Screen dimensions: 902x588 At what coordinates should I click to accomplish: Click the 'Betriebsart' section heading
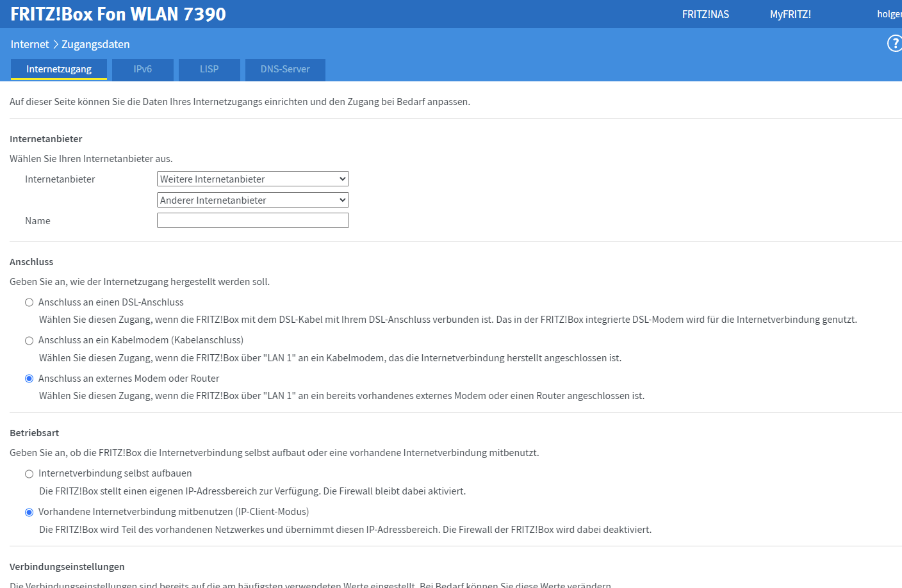(x=35, y=433)
